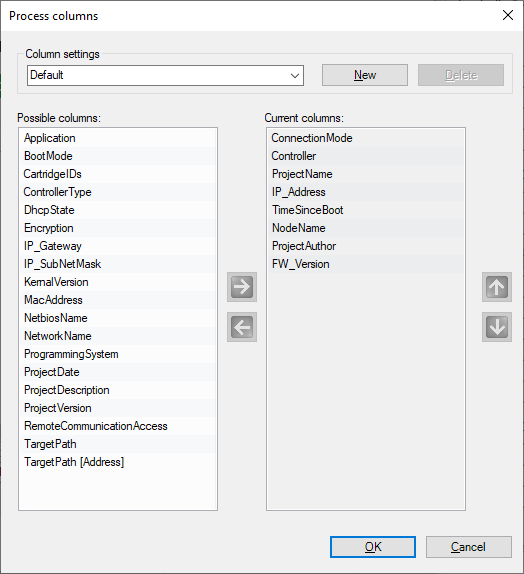Select ControllerType in Possible columns
Screen dimensions: 524x574
pyautogui.click(x=118, y=192)
